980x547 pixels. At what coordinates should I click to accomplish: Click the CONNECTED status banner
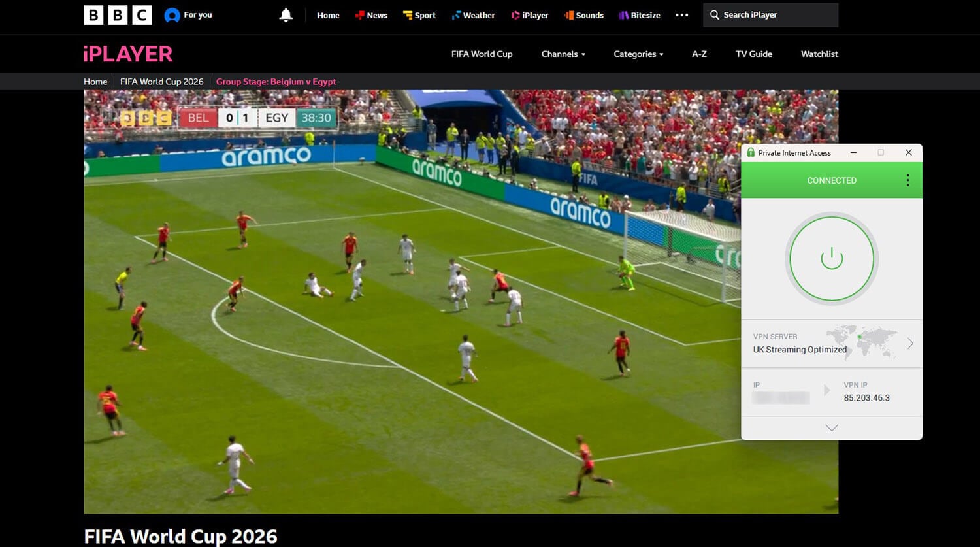832,180
